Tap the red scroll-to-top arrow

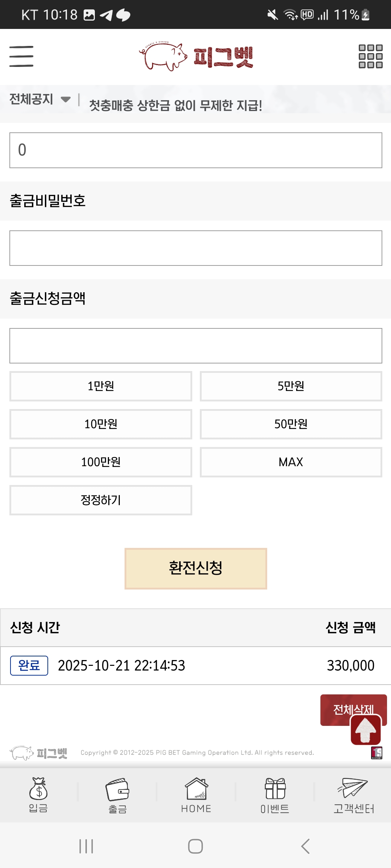point(366,730)
